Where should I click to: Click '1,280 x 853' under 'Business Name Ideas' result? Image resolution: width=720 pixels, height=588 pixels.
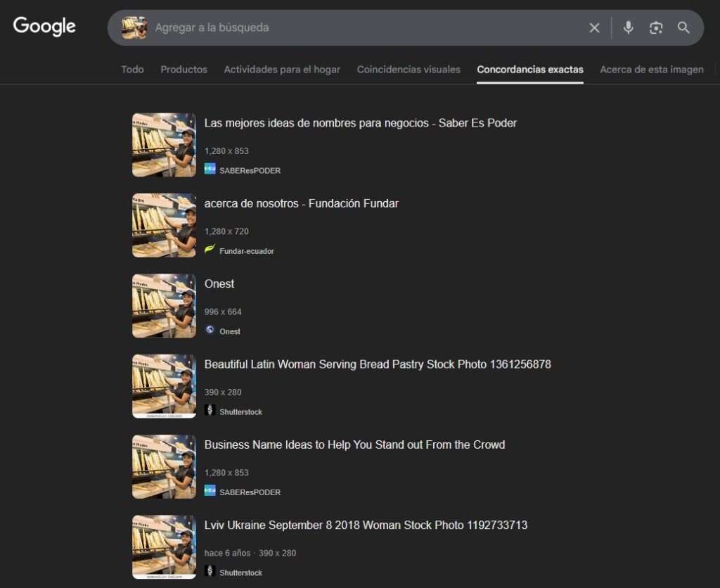pos(226,473)
